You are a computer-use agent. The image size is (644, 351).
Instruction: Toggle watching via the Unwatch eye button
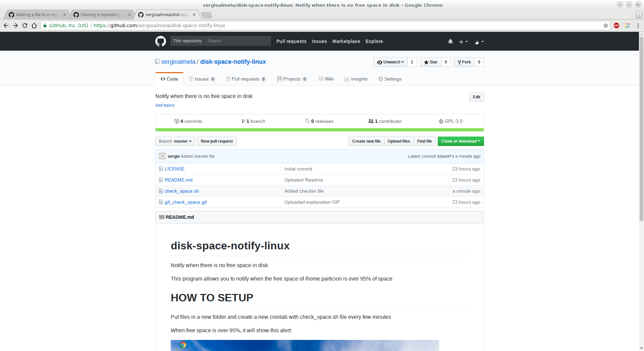tap(390, 62)
